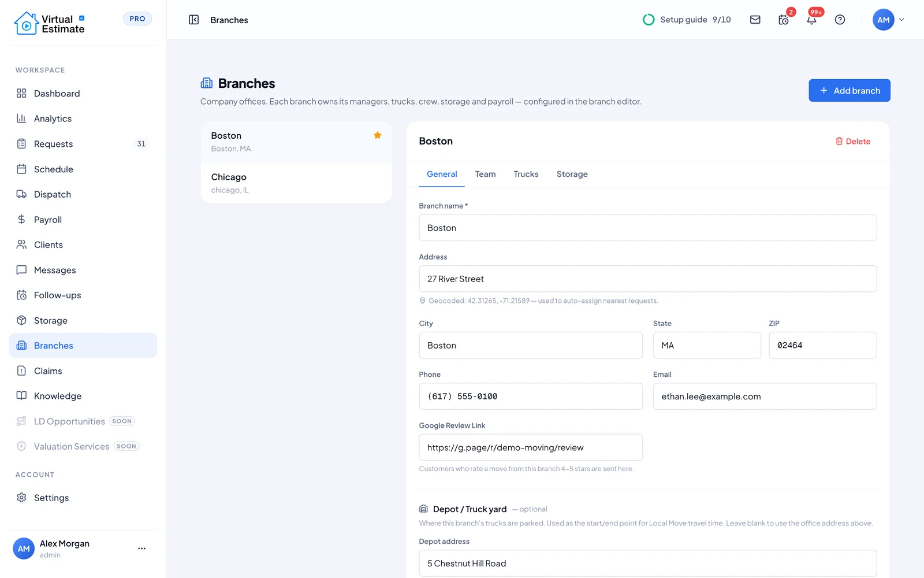Click the Virtual Estimate logo
The image size is (924, 578).
50,24
